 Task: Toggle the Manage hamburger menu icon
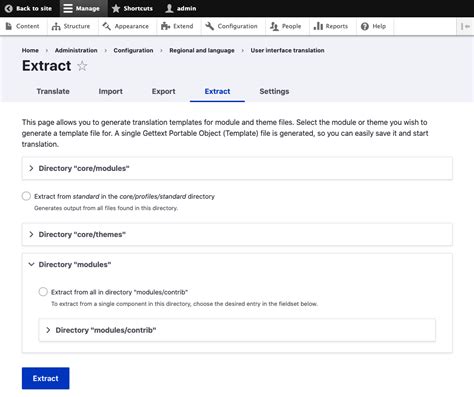(x=68, y=8)
